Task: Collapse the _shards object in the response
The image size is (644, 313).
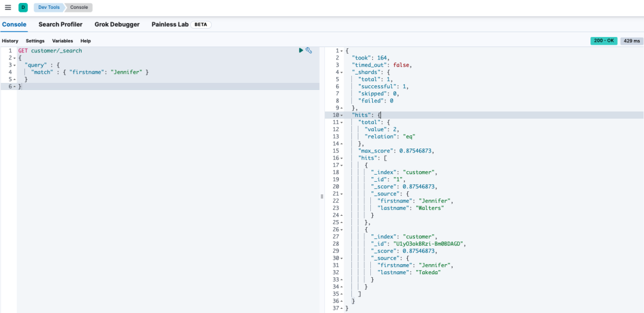Action: click(342, 72)
